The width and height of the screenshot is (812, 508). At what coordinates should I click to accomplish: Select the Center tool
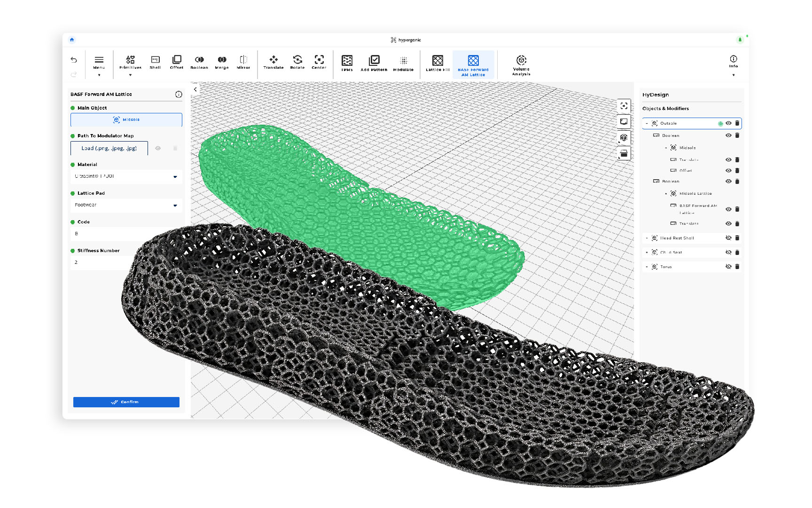[x=319, y=62]
